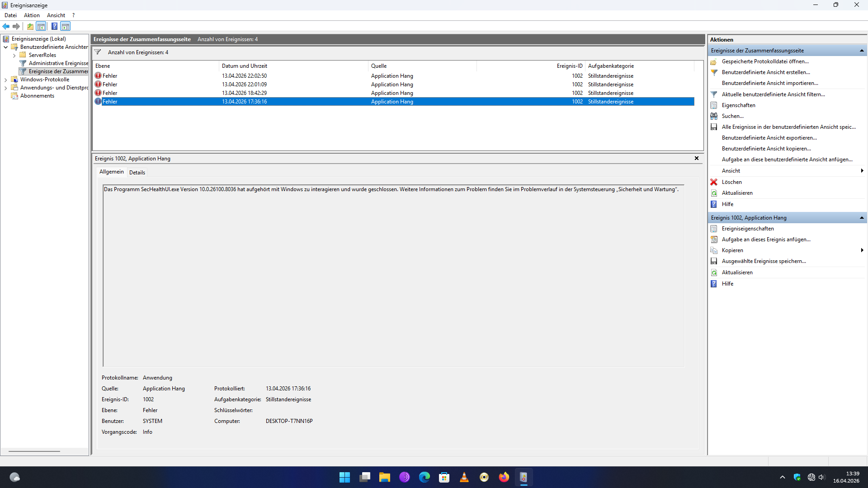
Task: Select the event logged at 22:02:50
Action: [x=244, y=76]
